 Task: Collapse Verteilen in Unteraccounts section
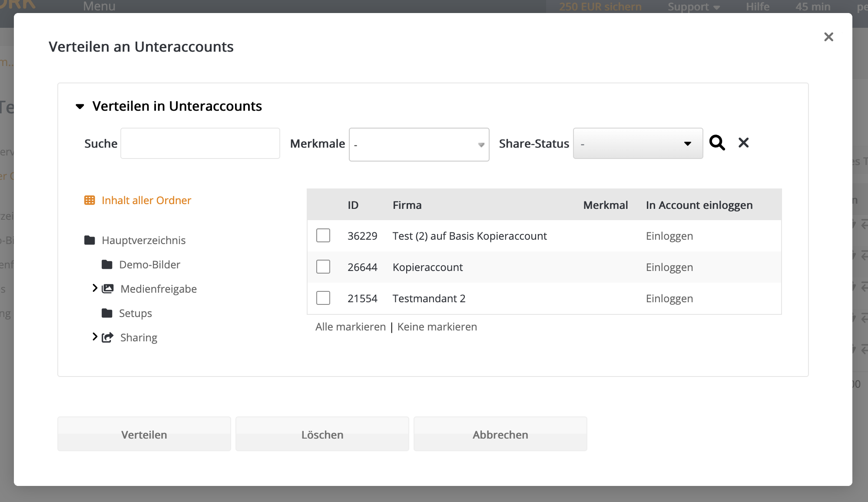tap(80, 106)
